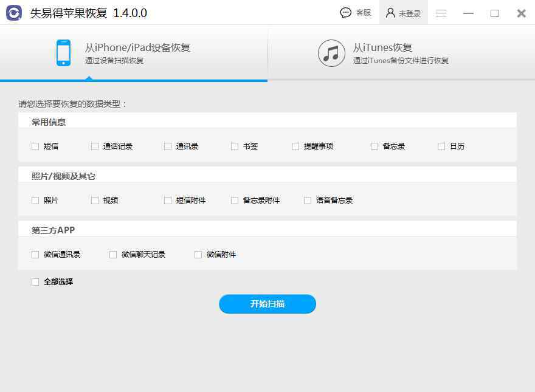Switch to 从iPhone/iPad设备恢复 tab
This screenshot has height=392, width=535.
[134, 53]
